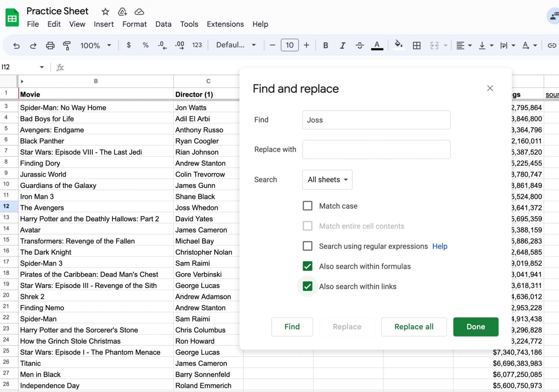This screenshot has height=392, width=559.
Task: Star the Practice Sheet document
Action: (105, 11)
